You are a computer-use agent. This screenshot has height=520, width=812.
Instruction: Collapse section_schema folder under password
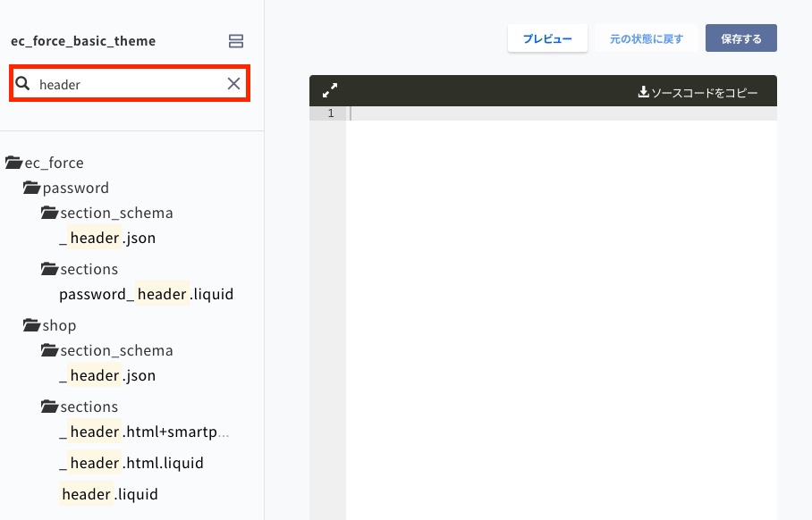point(107,213)
